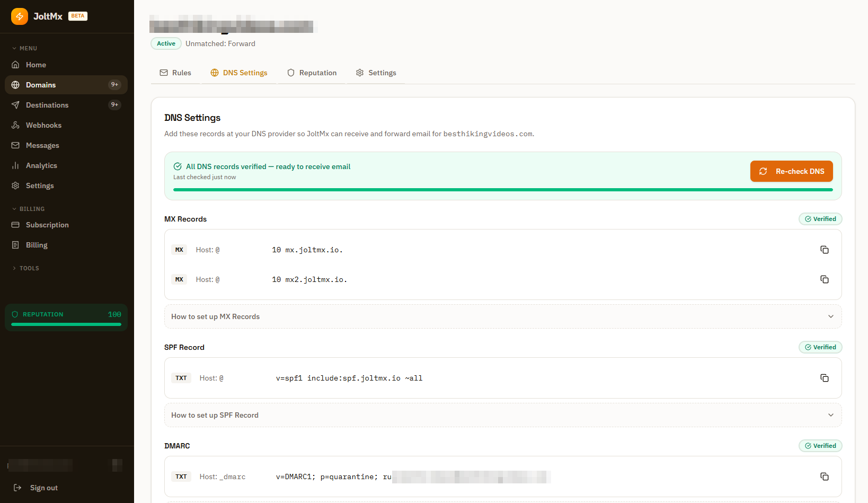Copy the SPF TXT record value
Viewport: 868px width, 503px height.
[x=825, y=378]
